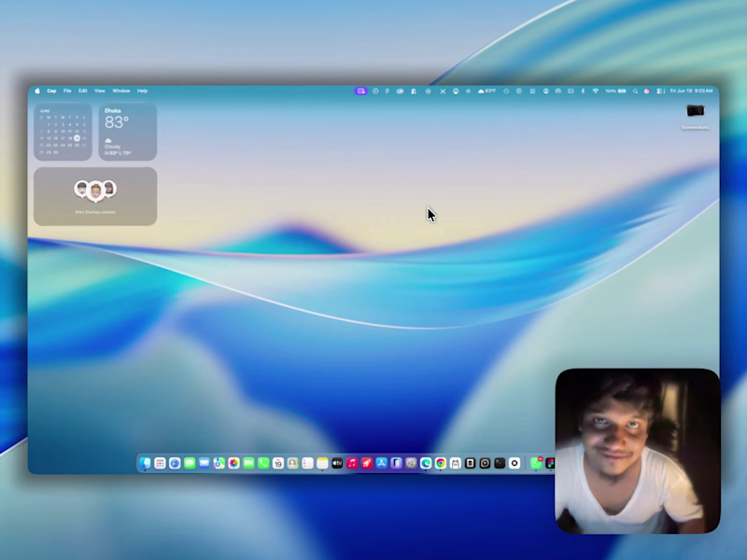Open the green Phone app in Dock
The width and height of the screenshot is (747, 560).
click(263, 463)
